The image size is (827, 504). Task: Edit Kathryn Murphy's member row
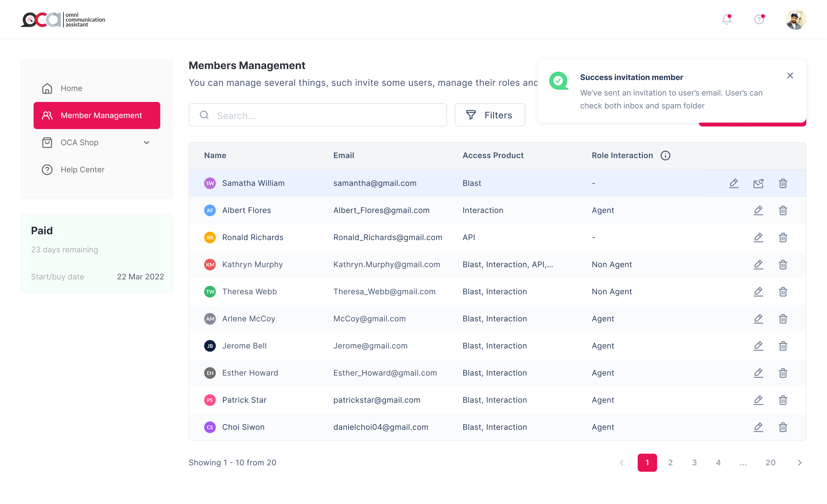(x=758, y=265)
